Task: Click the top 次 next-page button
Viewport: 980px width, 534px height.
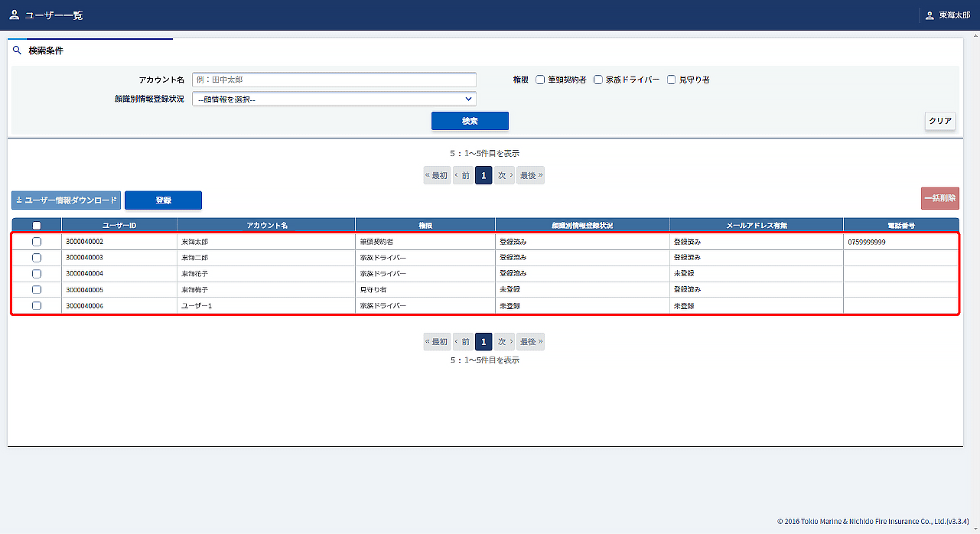Action: click(504, 176)
